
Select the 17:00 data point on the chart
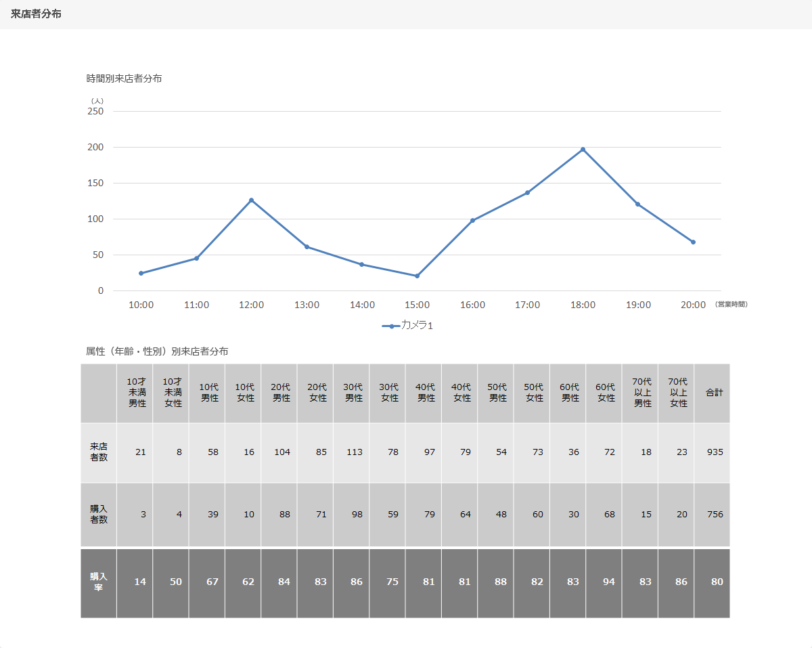click(x=527, y=193)
